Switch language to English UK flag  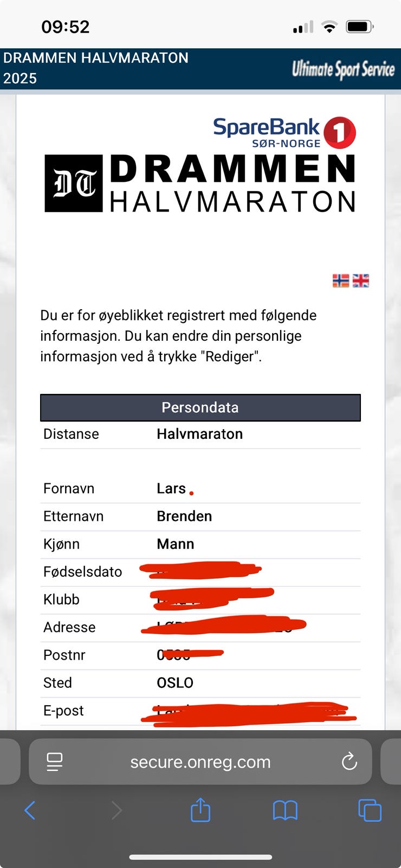tap(361, 280)
